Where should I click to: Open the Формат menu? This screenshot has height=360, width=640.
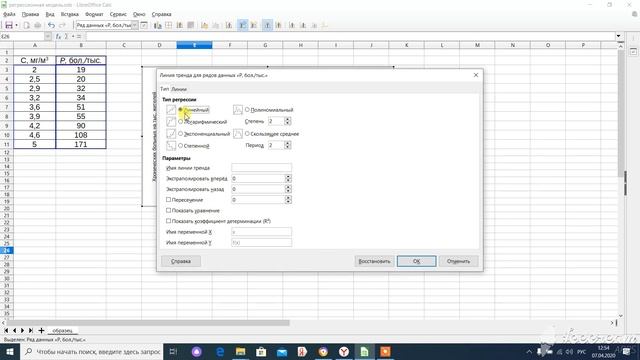(x=94, y=14)
